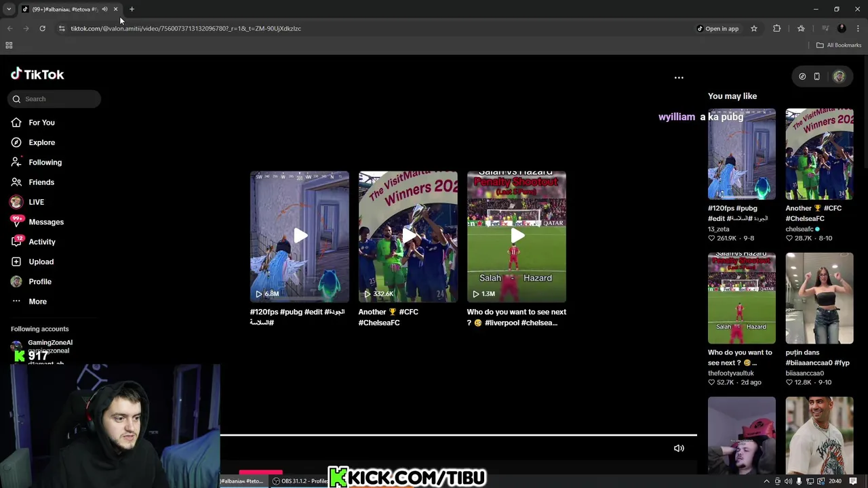Open the bookmarks list star icon
The image size is (868, 488).
[x=801, y=28]
